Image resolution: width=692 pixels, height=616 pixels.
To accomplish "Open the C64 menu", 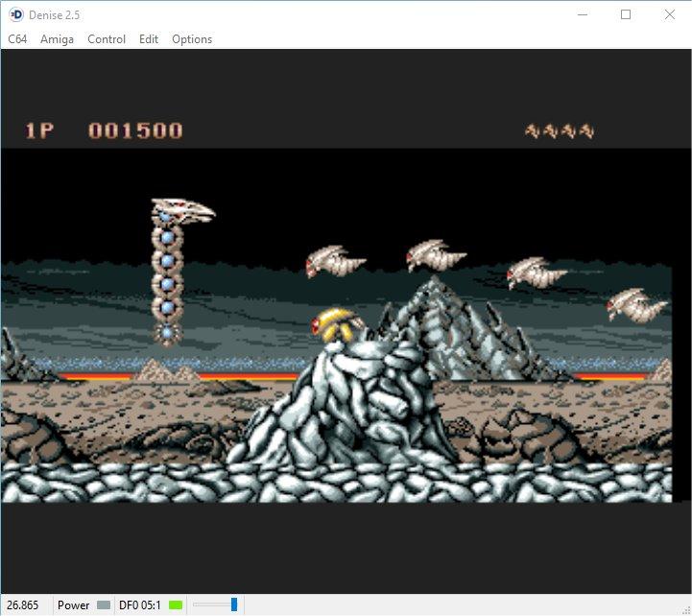I will click(x=17, y=39).
